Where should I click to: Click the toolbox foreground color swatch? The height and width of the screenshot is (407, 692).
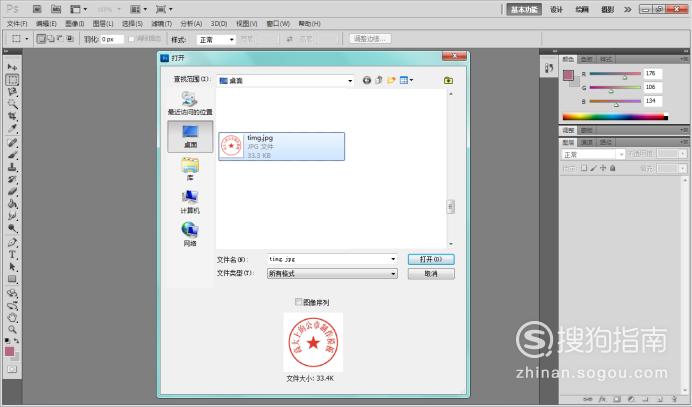[9, 351]
